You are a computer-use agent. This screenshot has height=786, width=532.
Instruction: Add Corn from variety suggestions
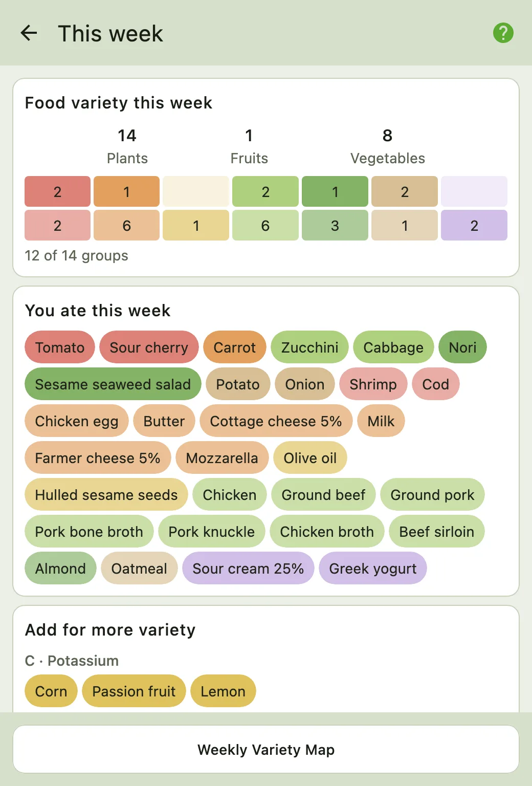[51, 691]
